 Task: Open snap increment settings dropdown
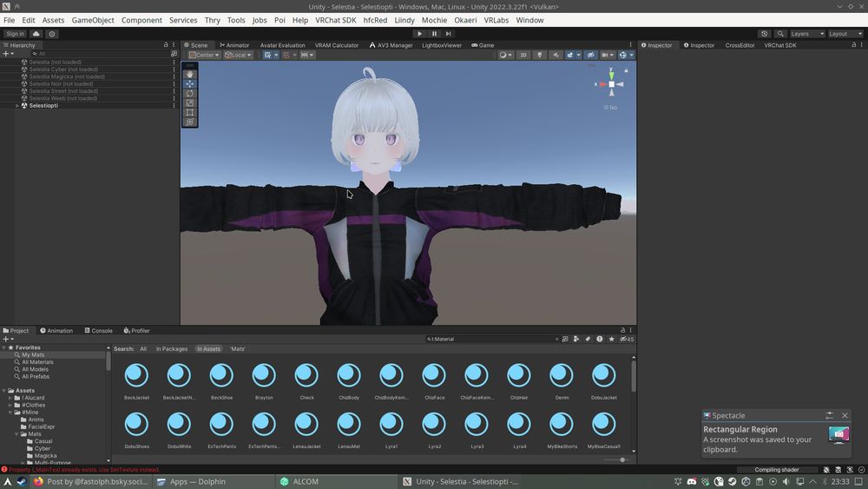pyautogui.click(x=306, y=55)
